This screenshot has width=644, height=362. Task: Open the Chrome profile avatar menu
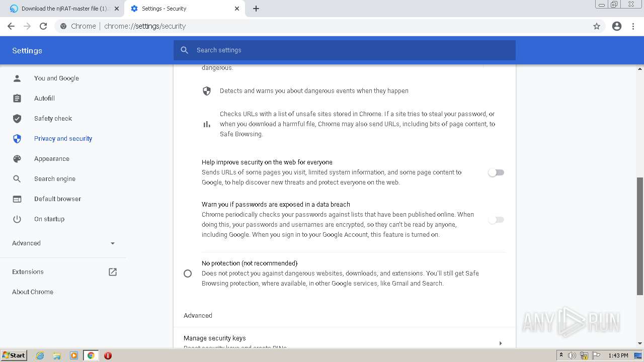coord(617,26)
